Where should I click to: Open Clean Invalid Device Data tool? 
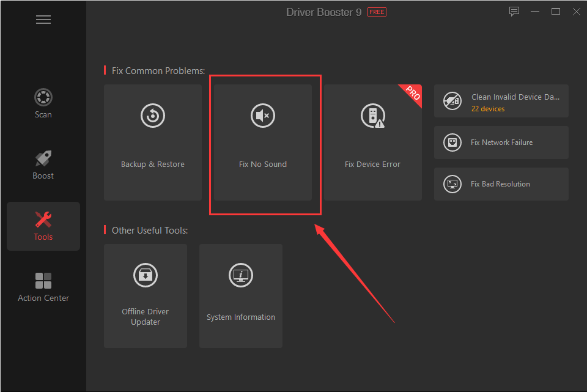point(501,101)
